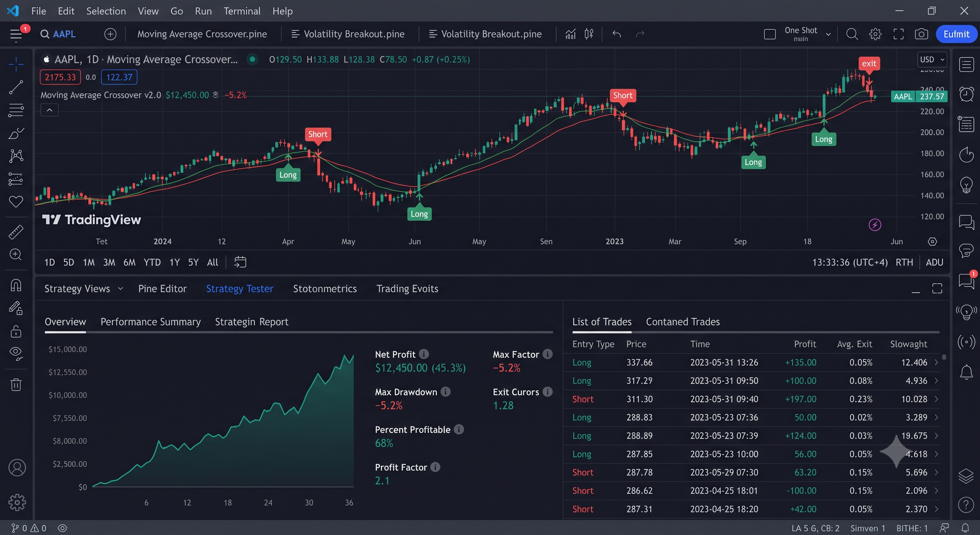
Task: Toggle RTH trading session
Action: point(904,262)
